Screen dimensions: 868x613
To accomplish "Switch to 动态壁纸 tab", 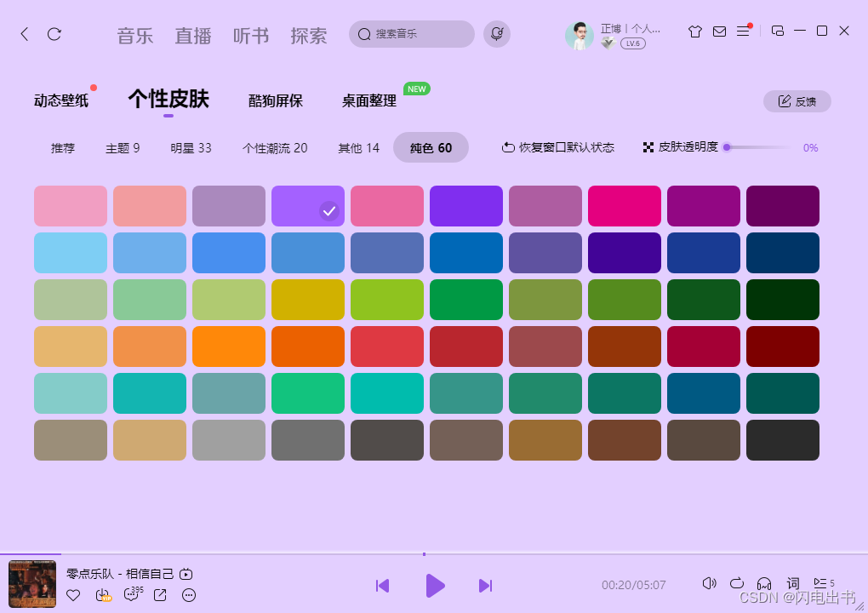I will pyautogui.click(x=61, y=100).
